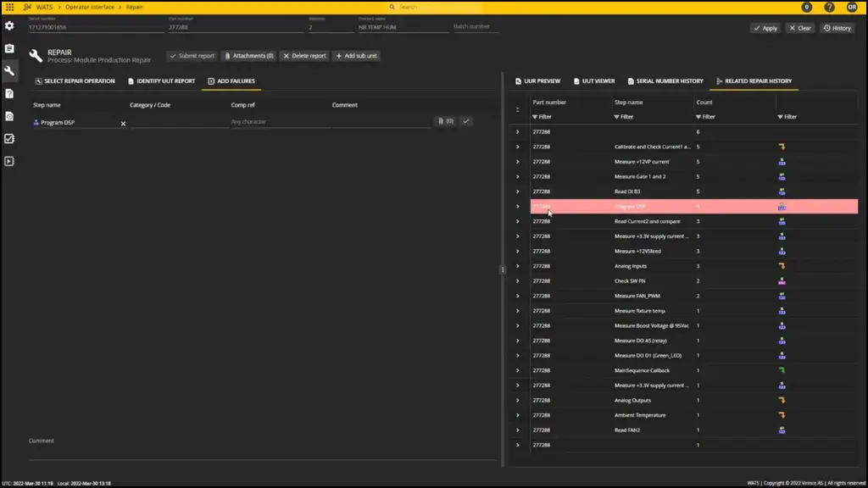The width and height of the screenshot is (868, 488).
Task: Click the Comp ref input field
Action: pyautogui.click(x=280, y=122)
